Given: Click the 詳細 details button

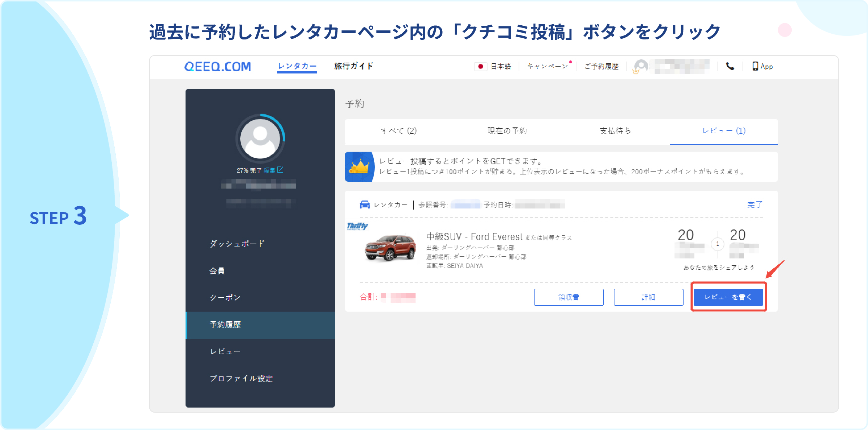Looking at the screenshot, I should (648, 297).
